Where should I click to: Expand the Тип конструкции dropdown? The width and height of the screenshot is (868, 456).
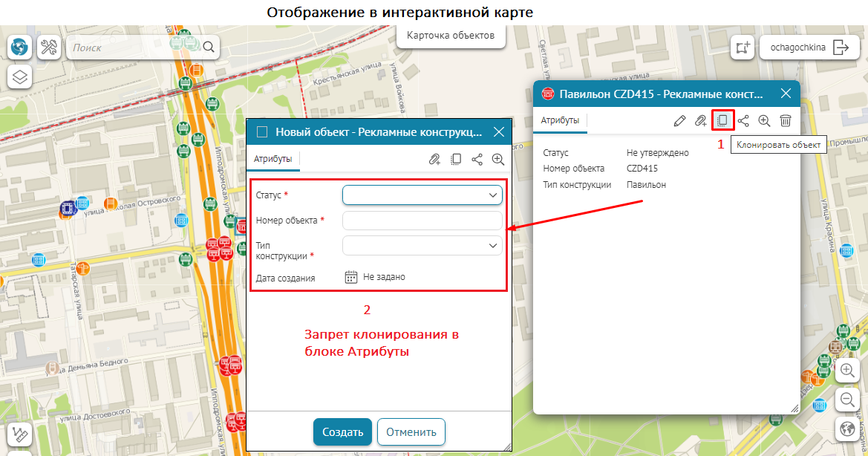pos(422,245)
